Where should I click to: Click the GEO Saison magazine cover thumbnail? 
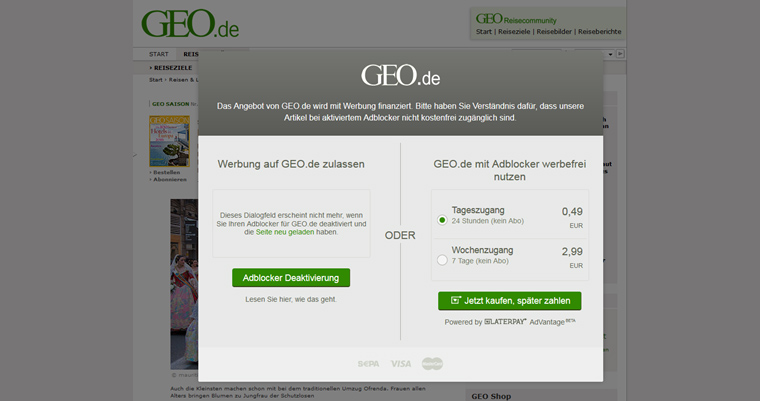[169, 141]
